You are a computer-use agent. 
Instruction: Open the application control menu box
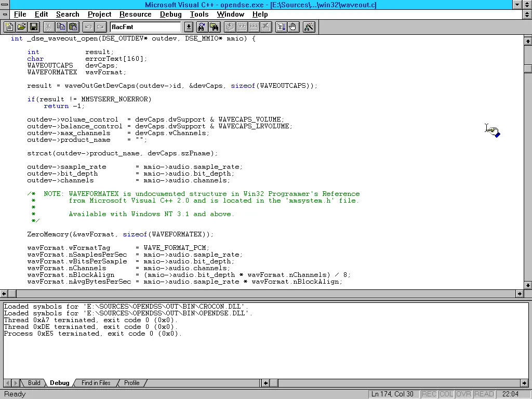point(4,4)
